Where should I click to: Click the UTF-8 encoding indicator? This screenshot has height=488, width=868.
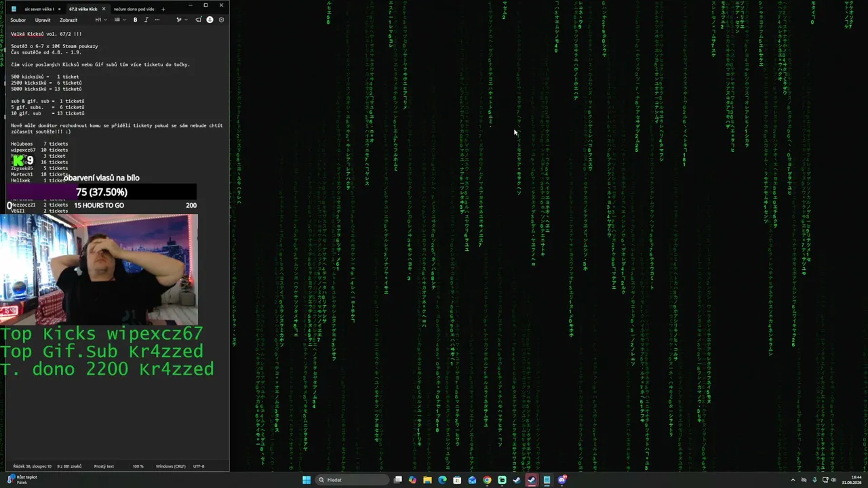pyautogui.click(x=199, y=466)
